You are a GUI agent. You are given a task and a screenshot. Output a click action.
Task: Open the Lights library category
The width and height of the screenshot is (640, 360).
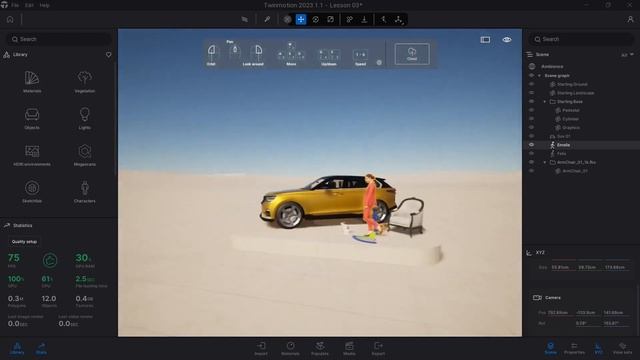click(x=84, y=118)
